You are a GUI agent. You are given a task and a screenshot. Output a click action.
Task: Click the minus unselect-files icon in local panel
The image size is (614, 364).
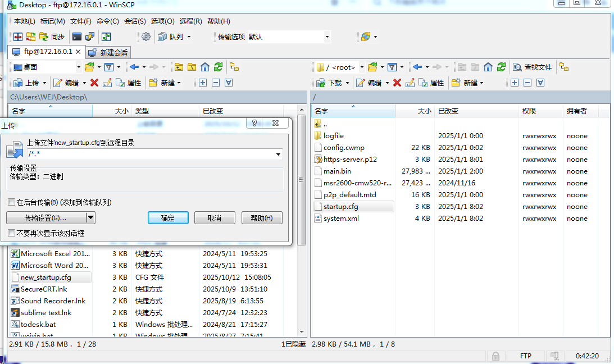pos(216,83)
